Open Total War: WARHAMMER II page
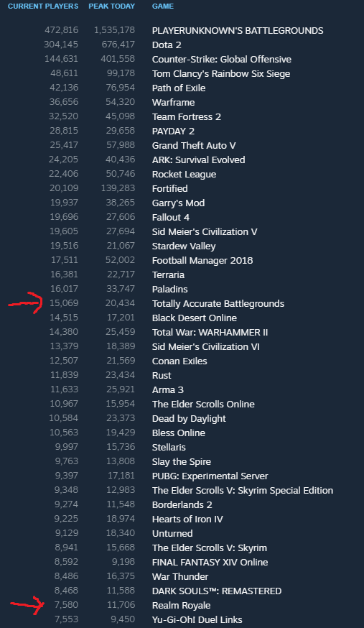This screenshot has height=628, width=364. [210, 333]
